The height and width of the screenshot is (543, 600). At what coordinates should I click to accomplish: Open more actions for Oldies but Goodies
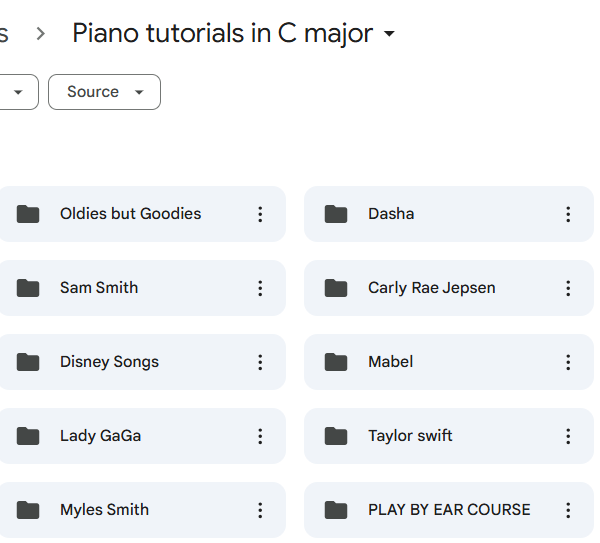260,214
